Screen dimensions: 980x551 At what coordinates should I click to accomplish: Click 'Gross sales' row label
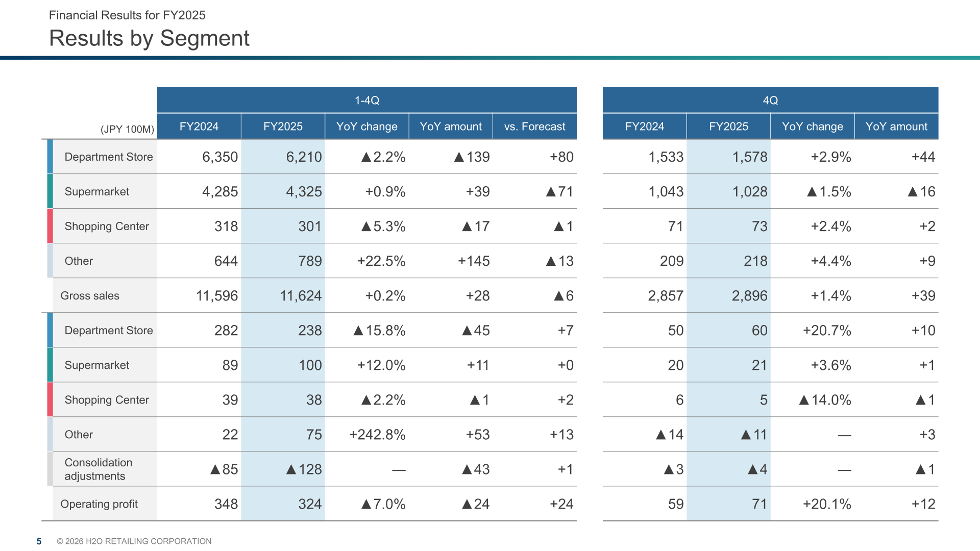pos(90,296)
